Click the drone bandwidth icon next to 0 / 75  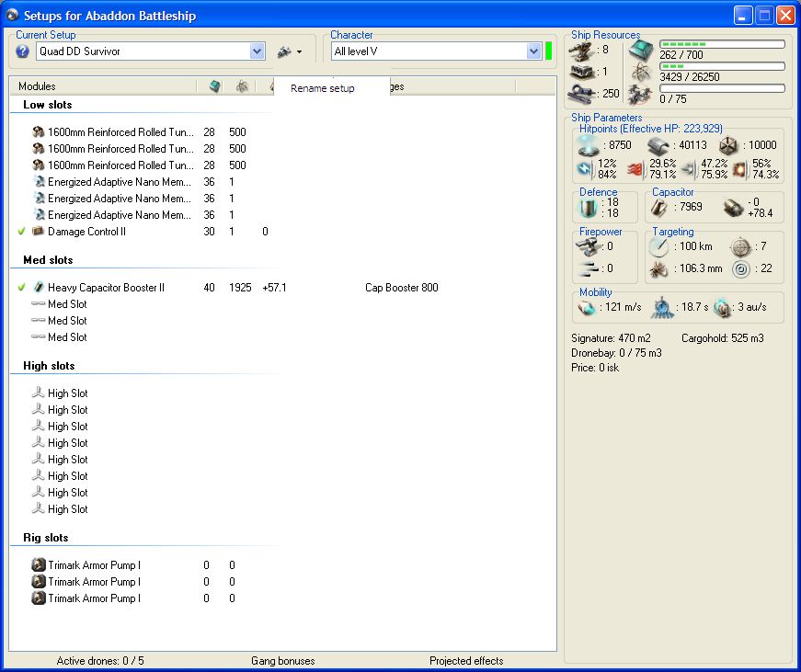(x=641, y=95)
